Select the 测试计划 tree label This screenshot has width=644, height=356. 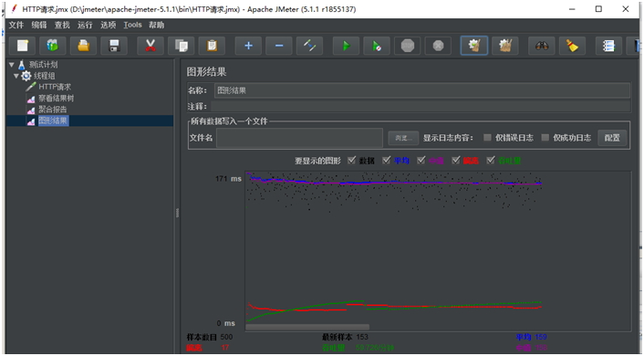click(x=43, y=65)
